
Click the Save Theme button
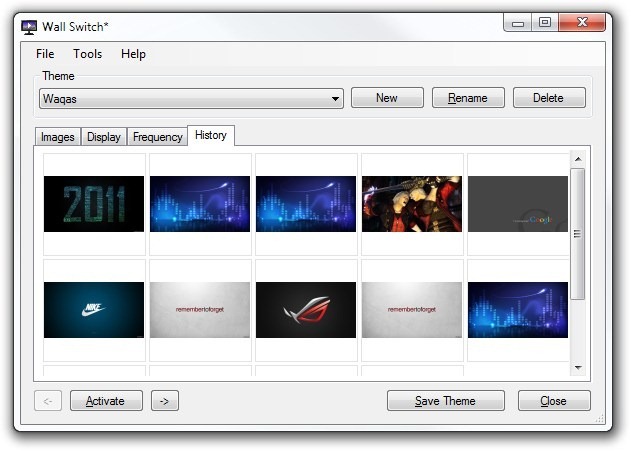point(445,401)
